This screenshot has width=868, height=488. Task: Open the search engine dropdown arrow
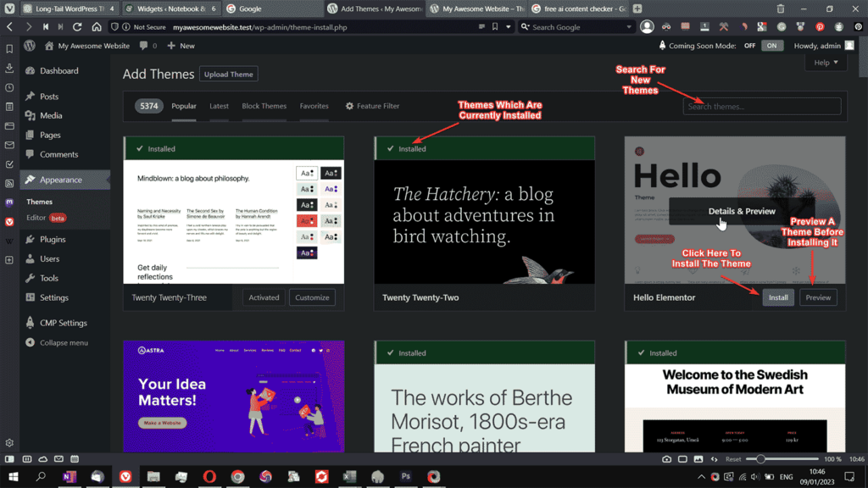pos(629,26)
